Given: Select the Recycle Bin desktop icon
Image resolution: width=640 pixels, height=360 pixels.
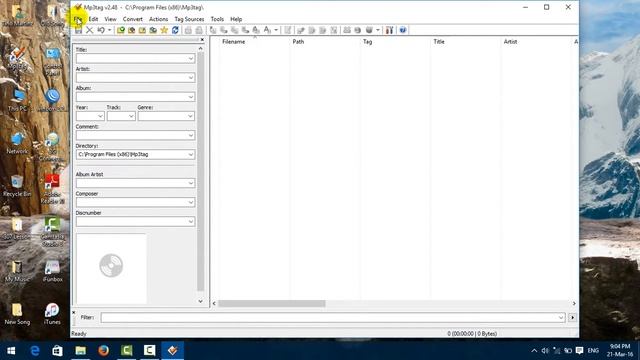Looking at the screenshot, I should coord(17,186).
